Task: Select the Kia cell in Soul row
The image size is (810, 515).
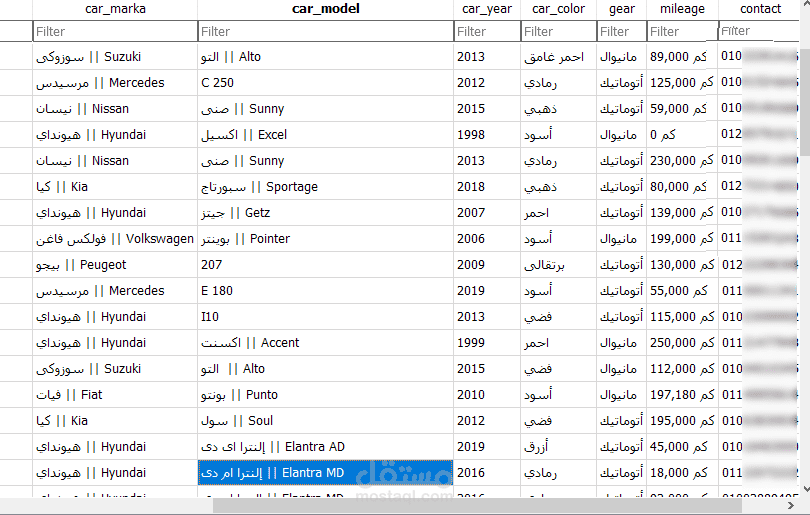Action: click(x=115, y=421)
